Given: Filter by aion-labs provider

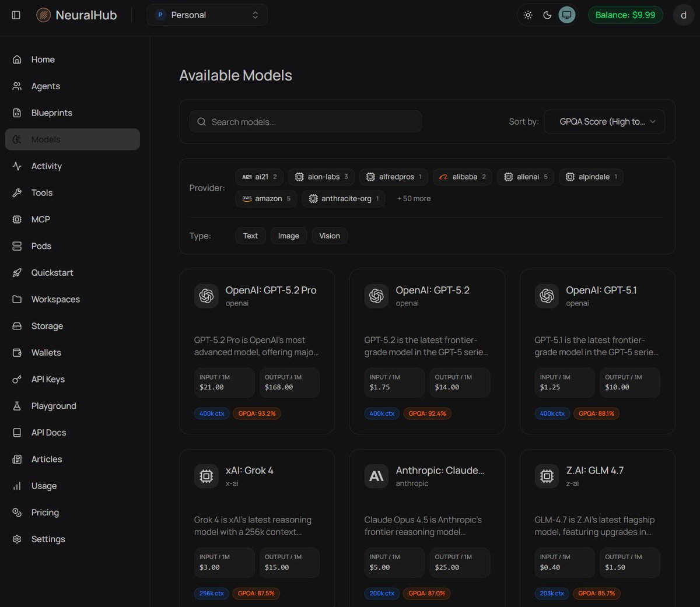Looking at the screenshot, I should point(321,177).
